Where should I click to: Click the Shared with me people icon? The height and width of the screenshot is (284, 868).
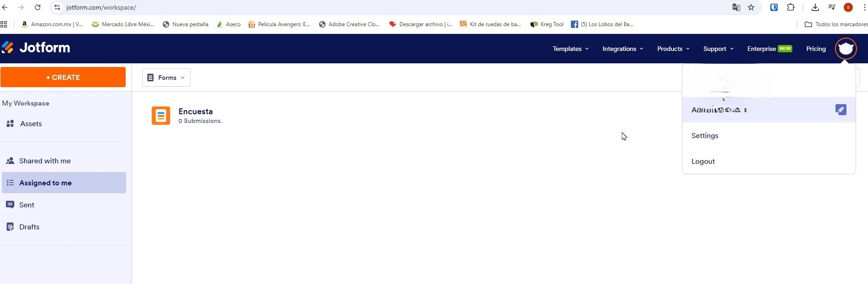(x=10, y=161)
